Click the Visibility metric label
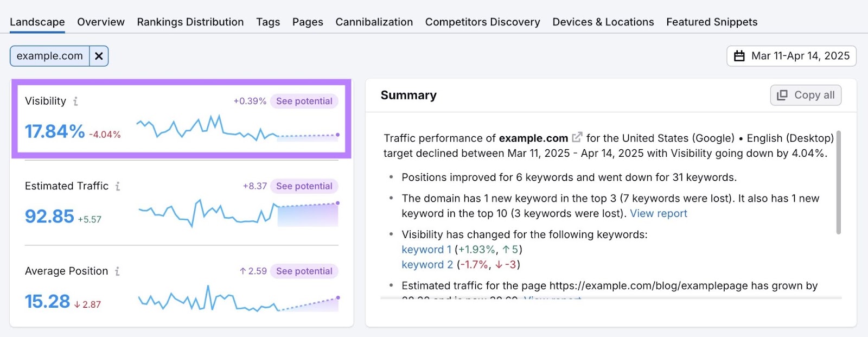 (46, 101)
